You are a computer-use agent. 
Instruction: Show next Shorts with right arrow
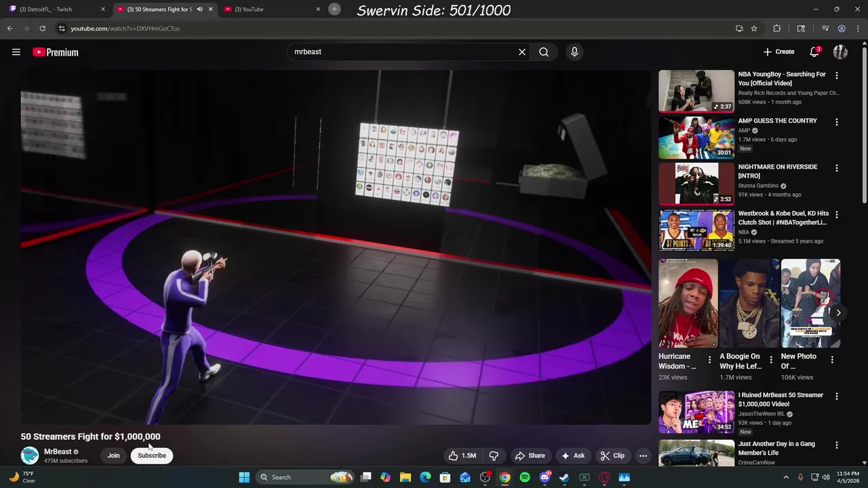(838, 312)
